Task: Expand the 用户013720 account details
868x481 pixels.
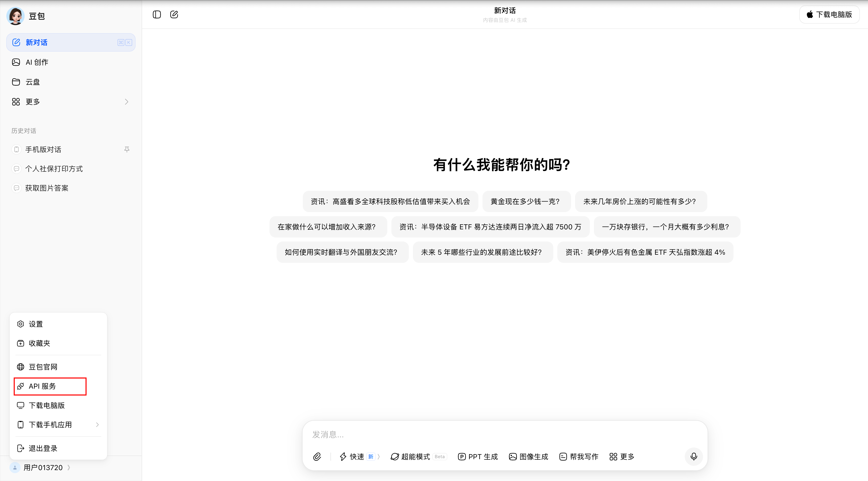Action: pos(69,468)
